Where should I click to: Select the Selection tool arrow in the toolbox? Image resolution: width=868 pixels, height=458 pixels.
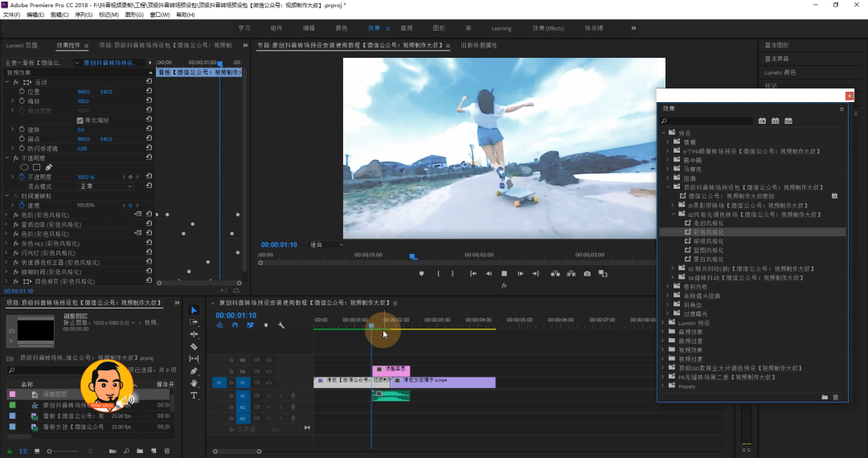pos(194,310)
